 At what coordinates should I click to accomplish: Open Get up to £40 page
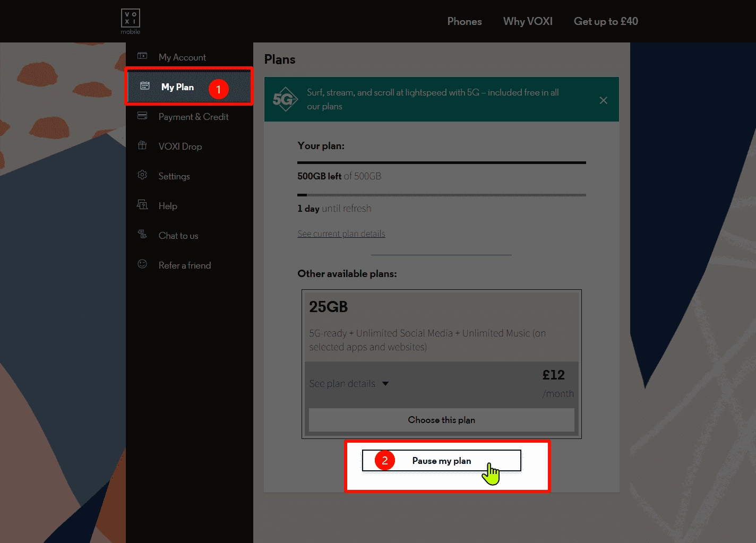click(606, 21)
